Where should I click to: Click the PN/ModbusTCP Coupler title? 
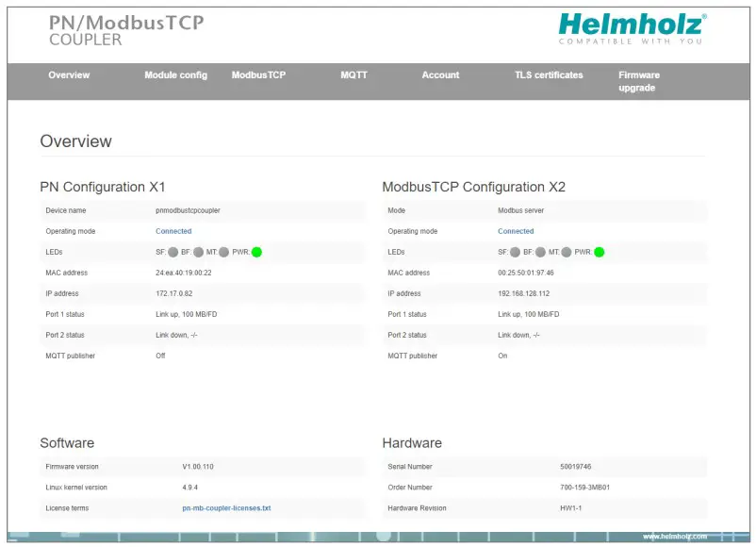pyautogui.click(x=126, y=30)
